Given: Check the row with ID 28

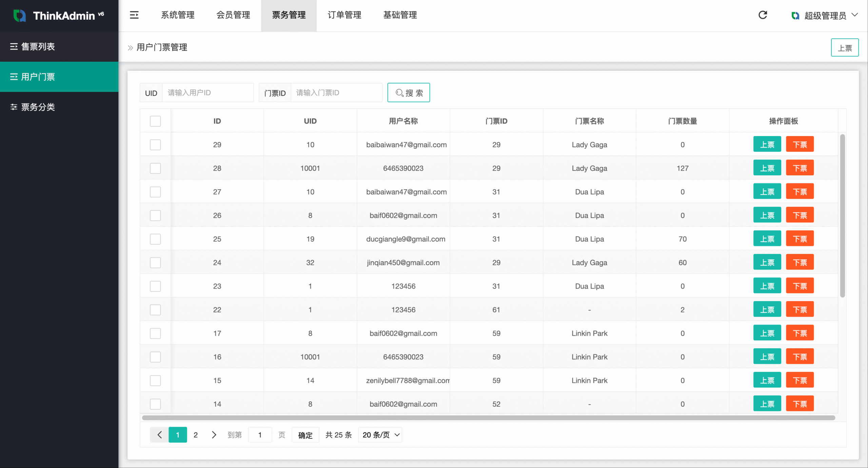Looking at the screenshot, I should [x=155, y=168].
